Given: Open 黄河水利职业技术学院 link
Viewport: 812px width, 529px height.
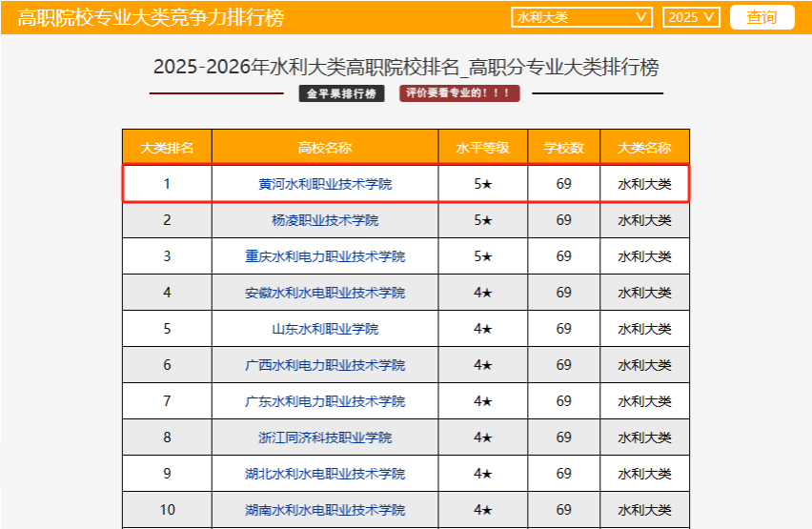Looking at the screenshot, I should (x=325, y=184).
